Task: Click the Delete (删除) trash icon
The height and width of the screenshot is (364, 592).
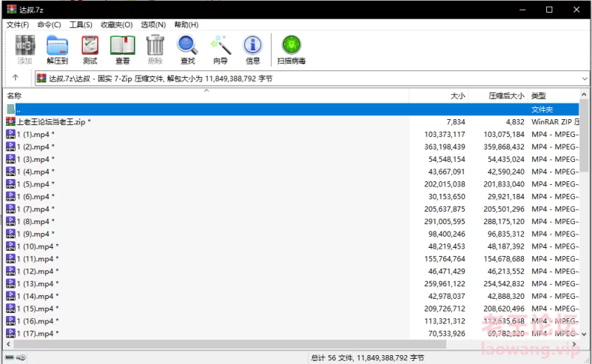Action: tap(155, 45)
